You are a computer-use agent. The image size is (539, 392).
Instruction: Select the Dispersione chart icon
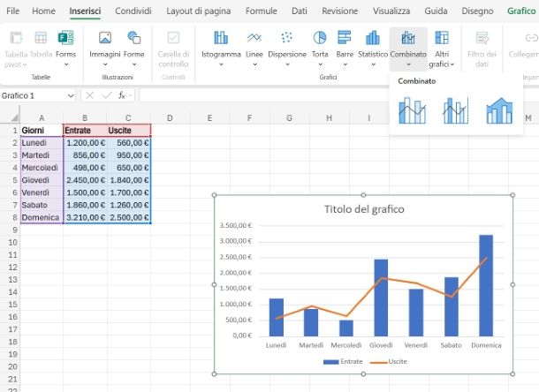click(x=286, y=38)
